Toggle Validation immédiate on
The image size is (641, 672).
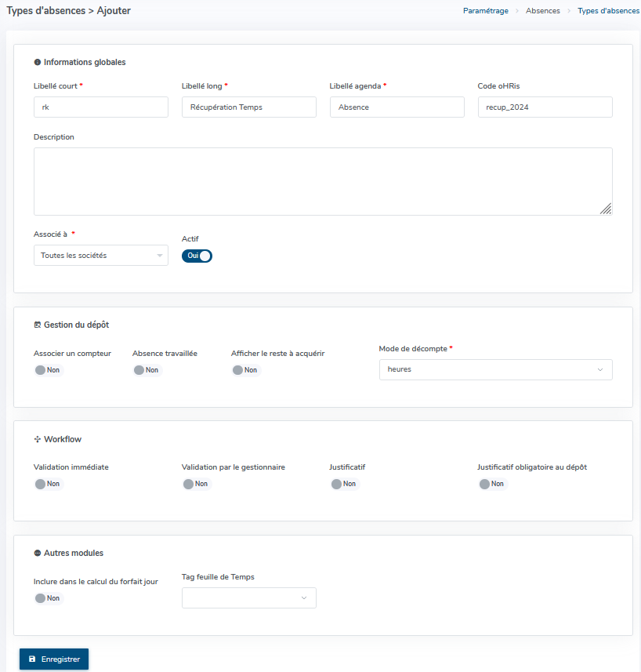(x=49, y=484)
